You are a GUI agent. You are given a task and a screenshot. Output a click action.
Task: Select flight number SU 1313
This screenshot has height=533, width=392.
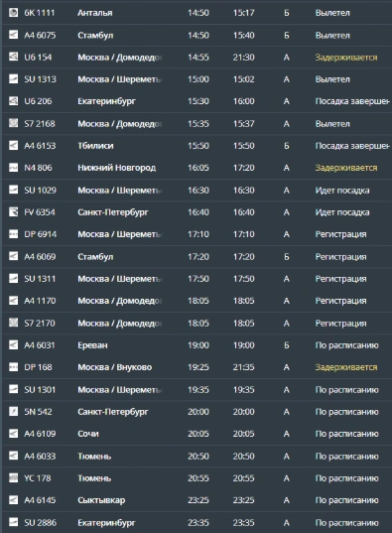pyautogui.click(x=40, y=79)
